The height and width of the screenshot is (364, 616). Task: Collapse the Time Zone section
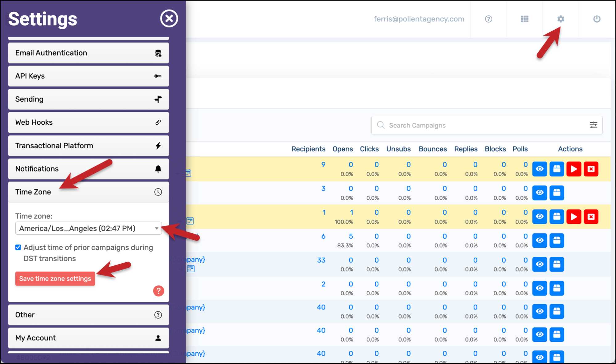pyautogui.click(x=88, y=192)
